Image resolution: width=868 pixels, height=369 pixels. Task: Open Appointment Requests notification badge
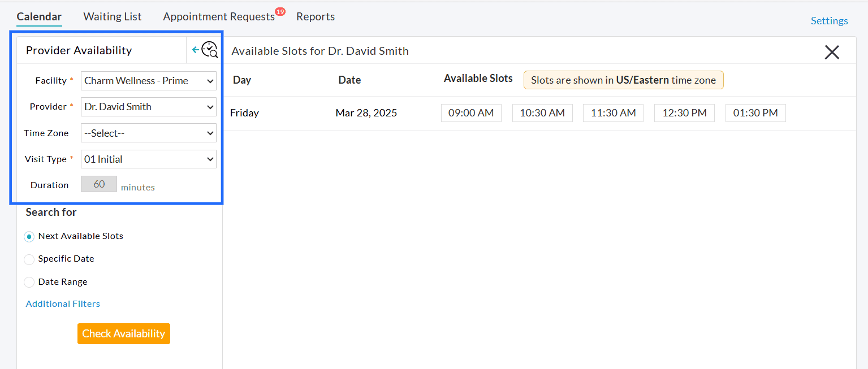[x=280, y=11]
